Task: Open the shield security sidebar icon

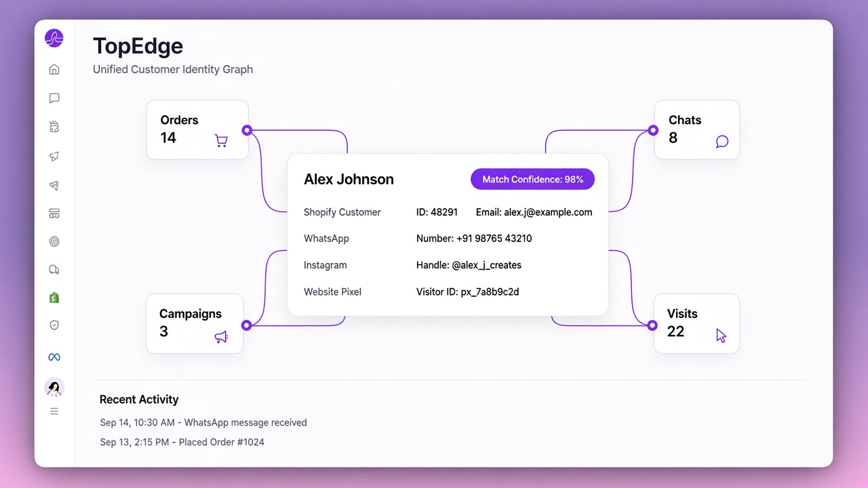Action: coord(54,325)
